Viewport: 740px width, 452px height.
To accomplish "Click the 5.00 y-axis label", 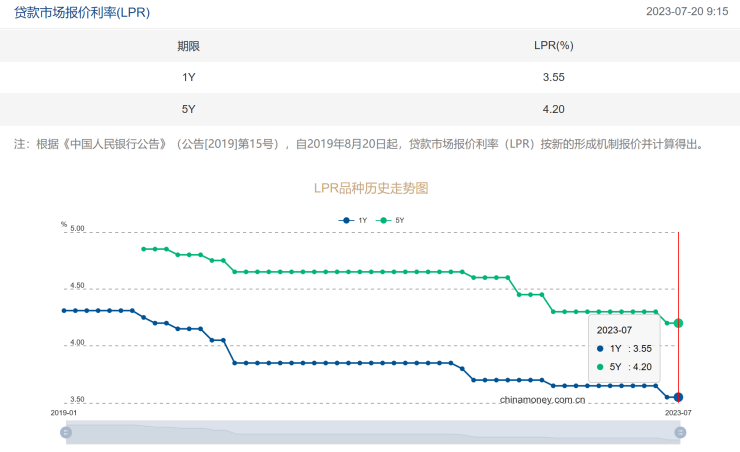I will click(x=77, y=228).
